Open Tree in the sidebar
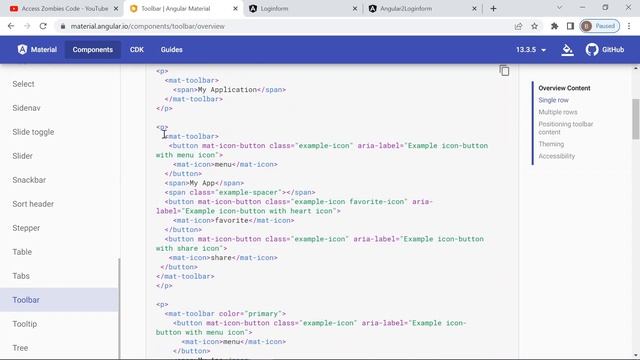The width and height of the screenshot is (640, 360). pos(20,348)
